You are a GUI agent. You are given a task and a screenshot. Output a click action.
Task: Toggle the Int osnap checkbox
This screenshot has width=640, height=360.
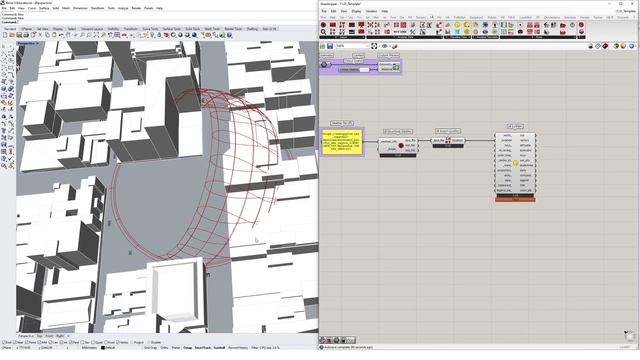point(61,342)
